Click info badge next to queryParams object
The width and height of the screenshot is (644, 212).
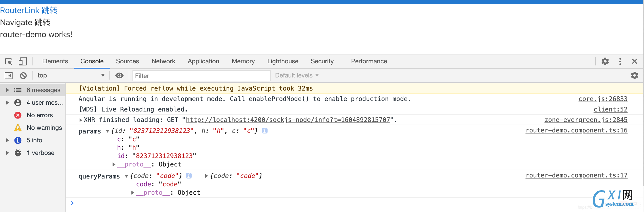[189, 176]
